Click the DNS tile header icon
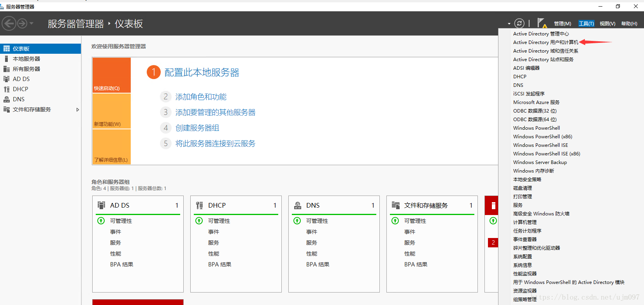Image resolution: width=644 pixels, height=305 pixels. click(298, 205)
